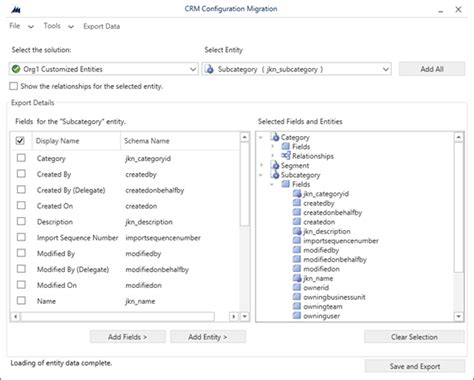Viewport: 474px width, 380px height.
Task: Click fields list horizontal scroll right arrow
Action: [234, 316]
